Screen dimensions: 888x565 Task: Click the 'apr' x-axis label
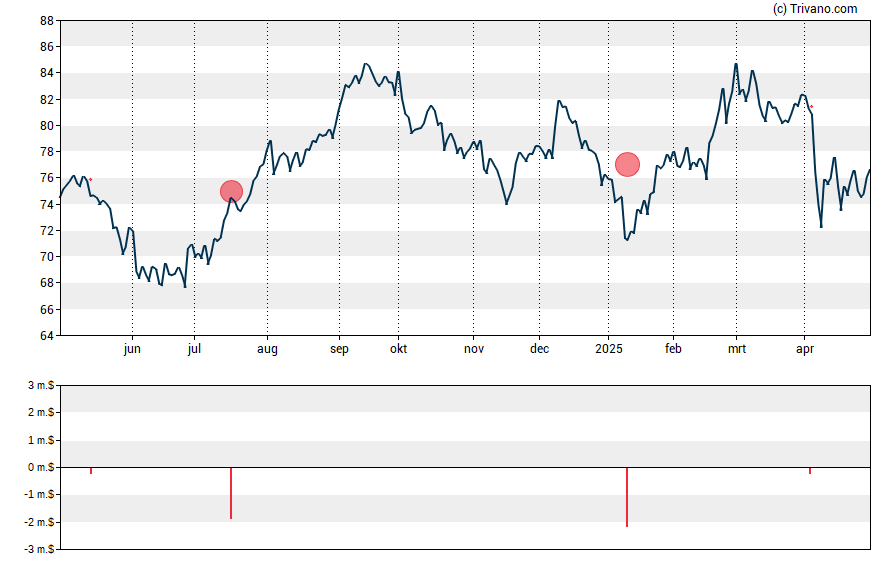805,349
